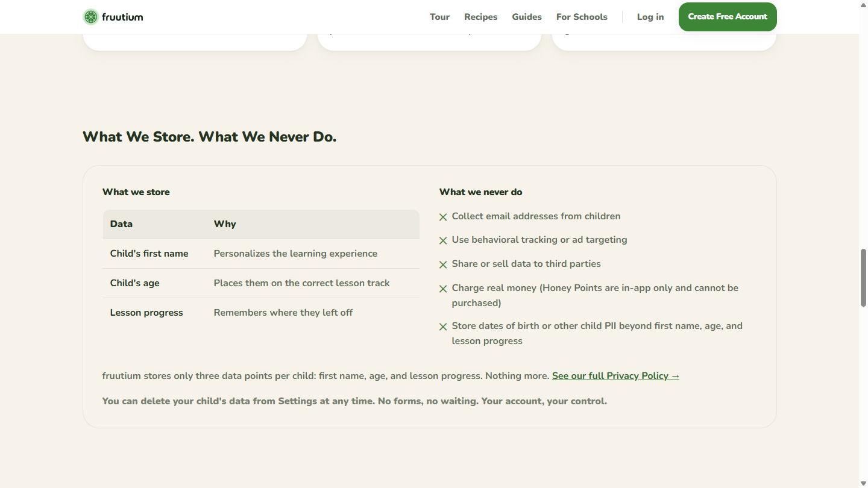Go to the Guides section
Image resolution: width=868 pixels, height=488 pixels.
527,17
